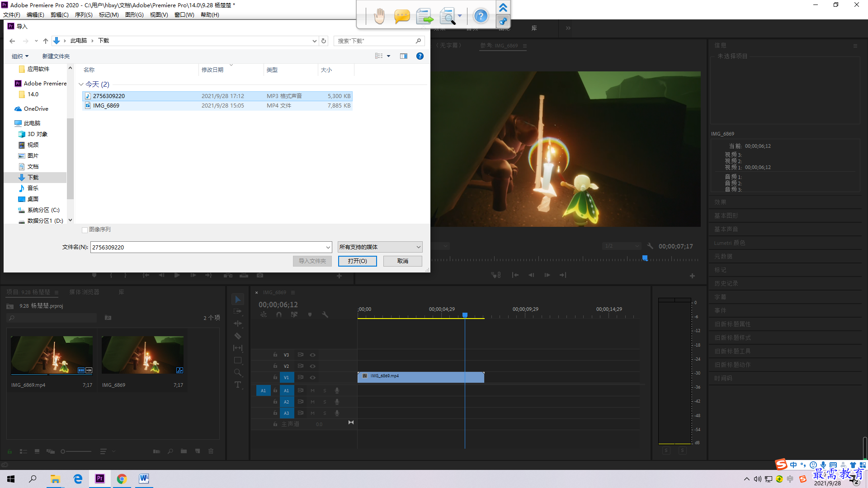Open the 序列(S) menu
Screen dimensions: 868x488
(84, 14)
